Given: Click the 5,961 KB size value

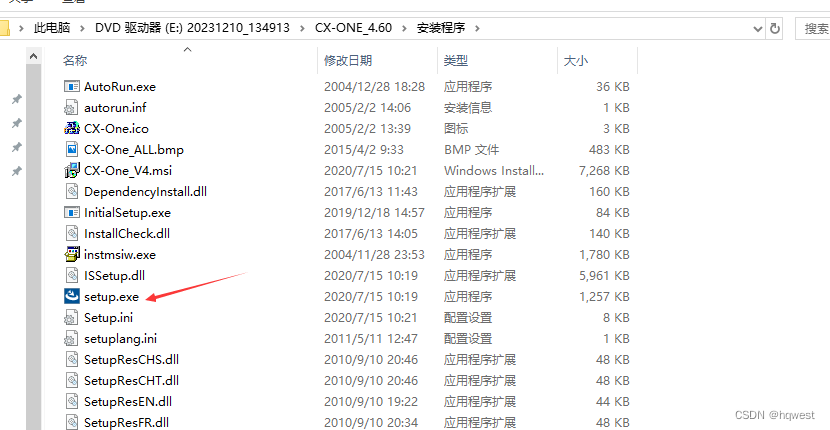Looking at the screenshot, I should point(605,275).
